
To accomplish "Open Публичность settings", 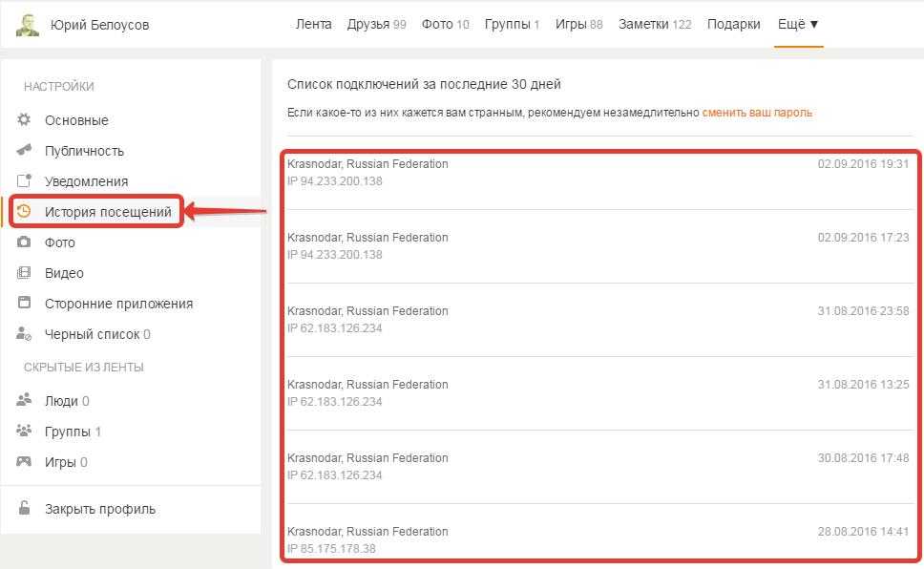I will point(84,151).
